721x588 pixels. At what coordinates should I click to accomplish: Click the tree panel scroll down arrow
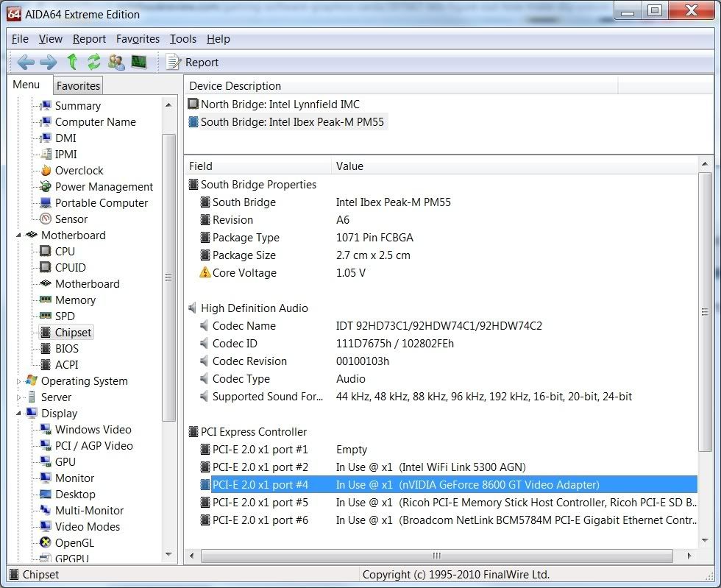[168, 554]
